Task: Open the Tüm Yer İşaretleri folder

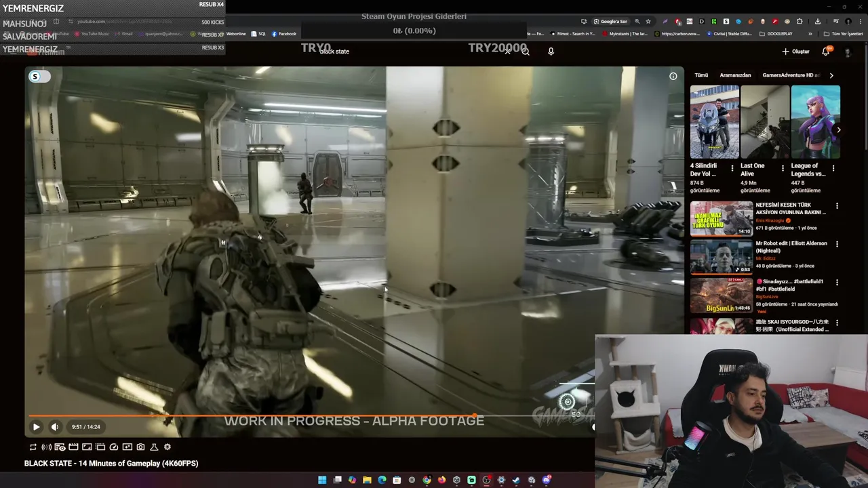Action: click(843, 34)
